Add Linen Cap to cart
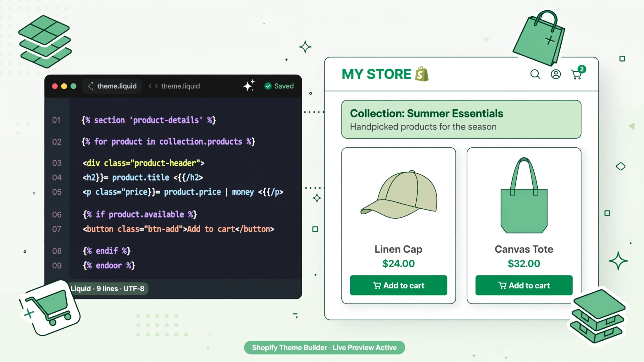 [x=398, y=285]
